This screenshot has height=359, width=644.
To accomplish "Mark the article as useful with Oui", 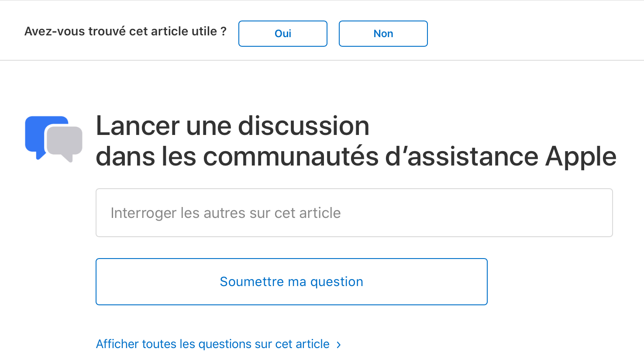I will pos(283,34).
